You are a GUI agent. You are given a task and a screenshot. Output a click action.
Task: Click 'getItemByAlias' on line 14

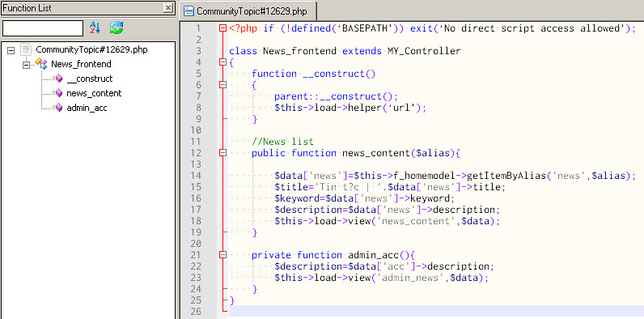point(506,176)
